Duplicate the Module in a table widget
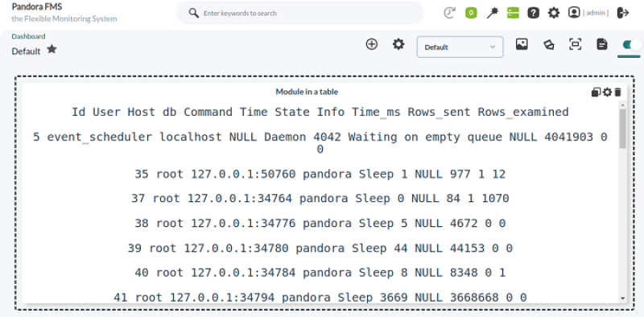Screen dimensions: 644x317 pyautogui.click(x=596, y=93)
